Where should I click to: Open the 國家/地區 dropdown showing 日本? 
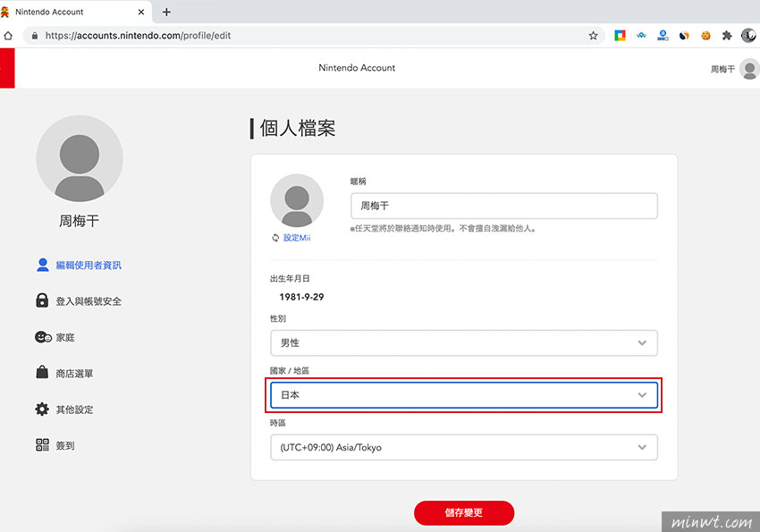click(x=464, y=395)
